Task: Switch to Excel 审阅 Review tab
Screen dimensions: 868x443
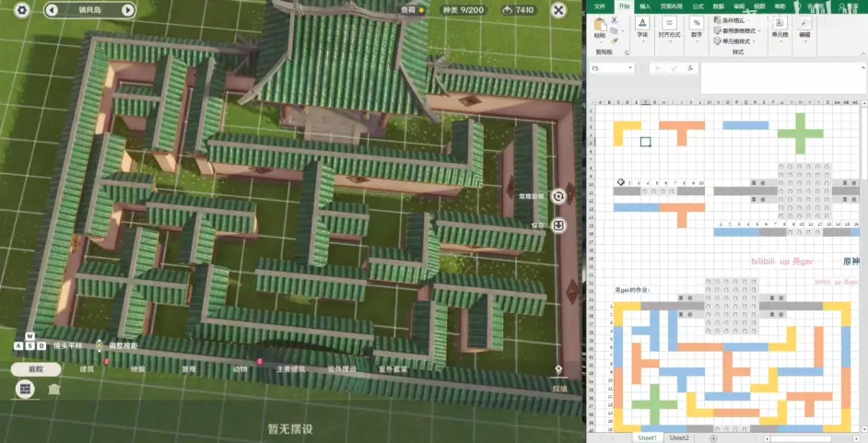Action: coord(739,6)
